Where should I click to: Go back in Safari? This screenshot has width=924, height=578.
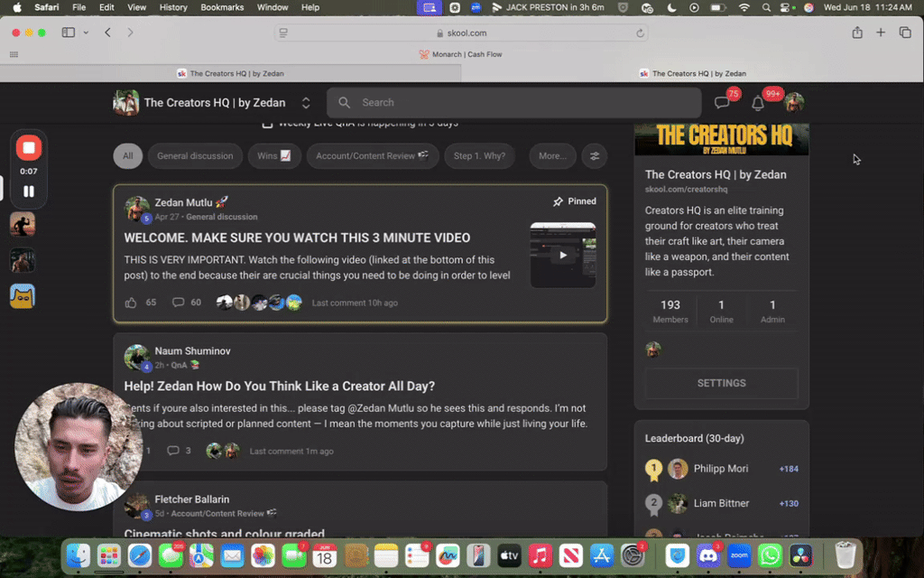[x=108, y=33]
